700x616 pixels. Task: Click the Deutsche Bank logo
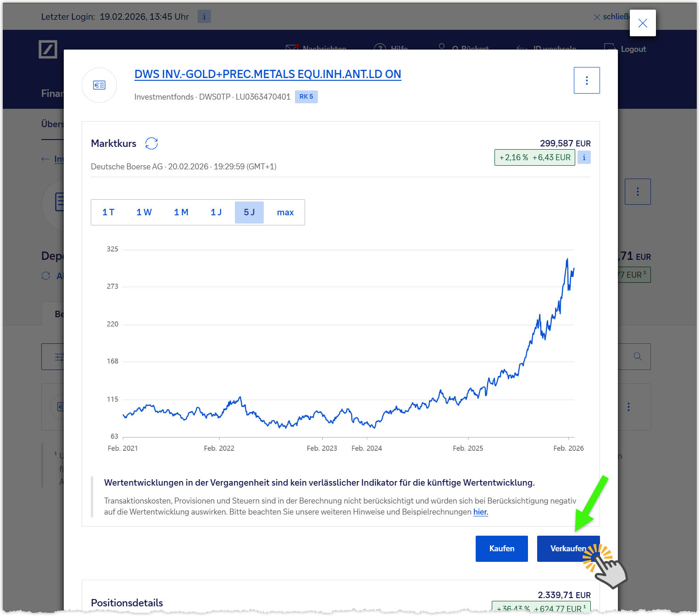(x=48, y=49)
